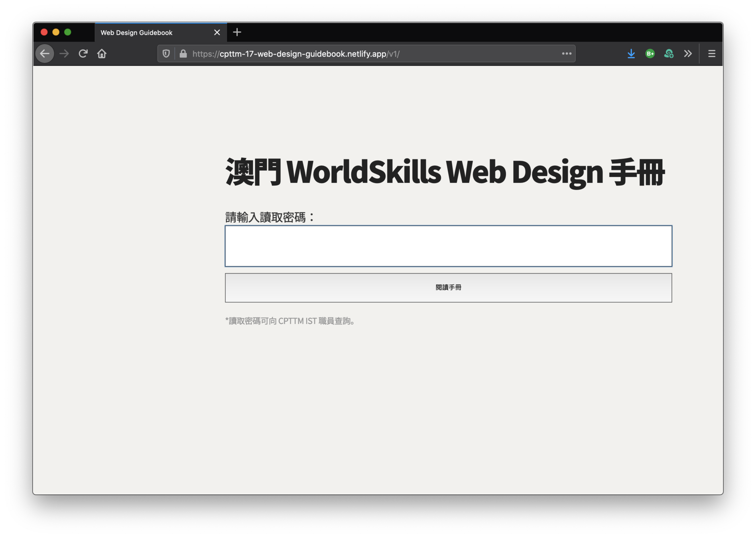Click the 請輸入讀取密碼 label
This screenshot has height=538, width=756.
pyautogui.click(x=270, y=217)
